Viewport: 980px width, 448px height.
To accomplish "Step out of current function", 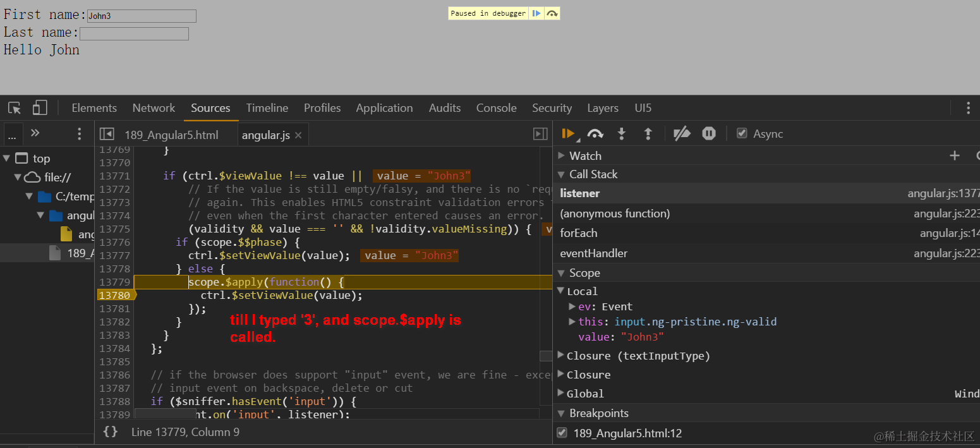I will pyautogui.click(x=648, y=133).
